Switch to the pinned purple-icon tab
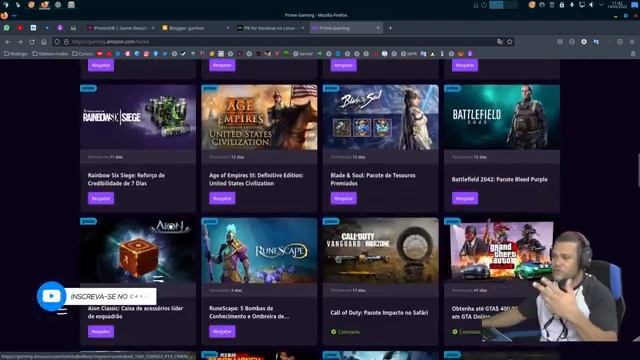The width and height of the screenshot is (640, 360). tap(60, 28)
